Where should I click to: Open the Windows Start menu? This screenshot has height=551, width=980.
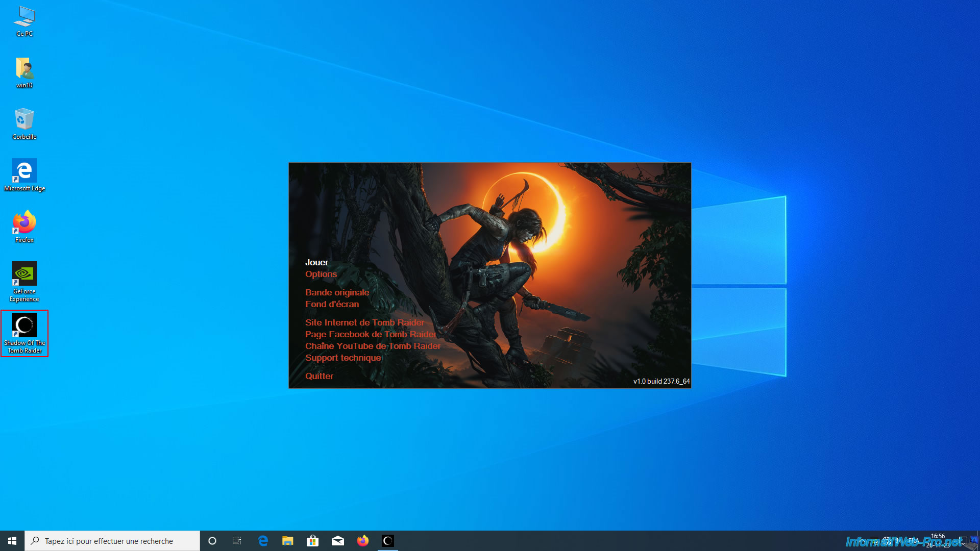[12, 541]
